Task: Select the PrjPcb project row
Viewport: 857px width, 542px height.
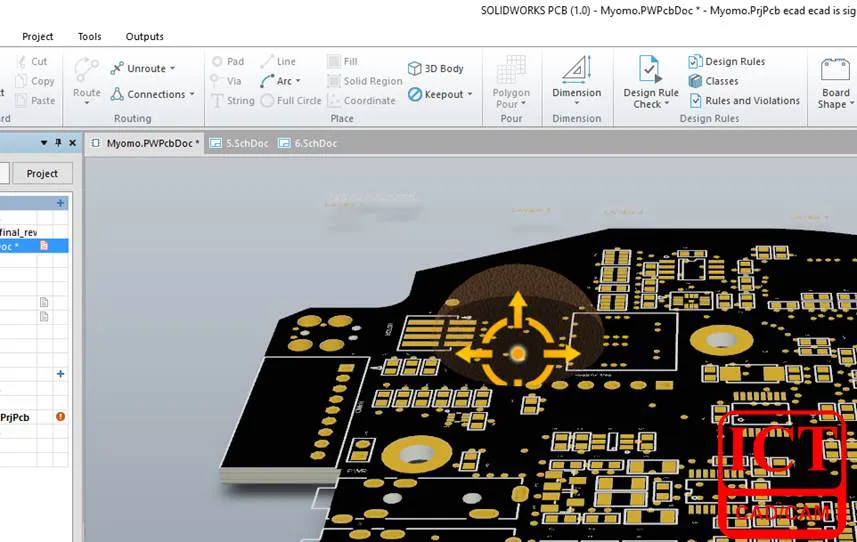Action: tap(34, 417)
